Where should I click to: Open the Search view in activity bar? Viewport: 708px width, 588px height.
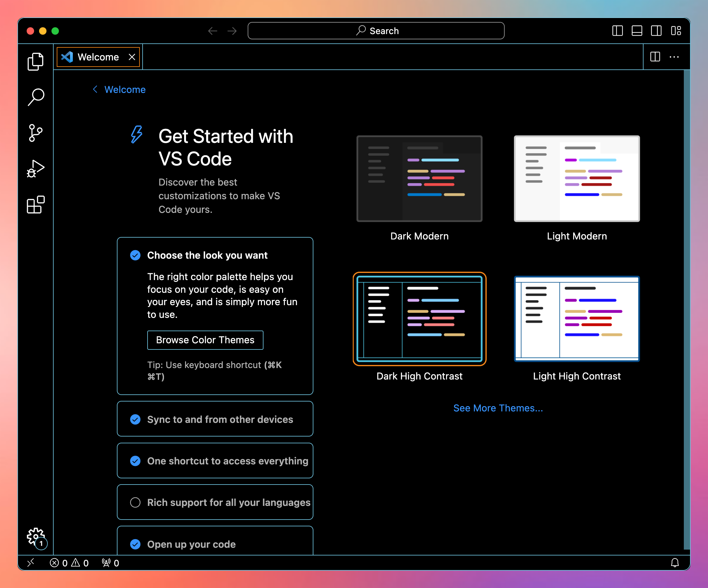tap(35, 97)
